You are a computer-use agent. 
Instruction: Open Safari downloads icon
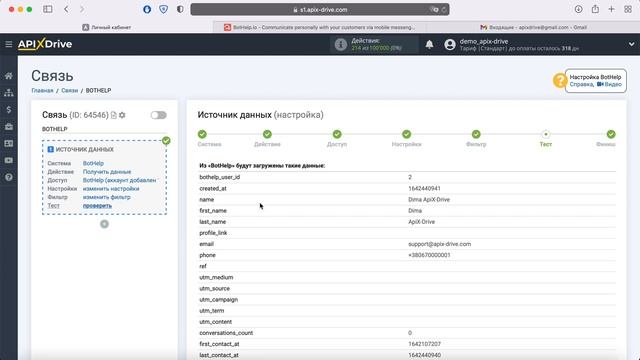pos(578,9)
